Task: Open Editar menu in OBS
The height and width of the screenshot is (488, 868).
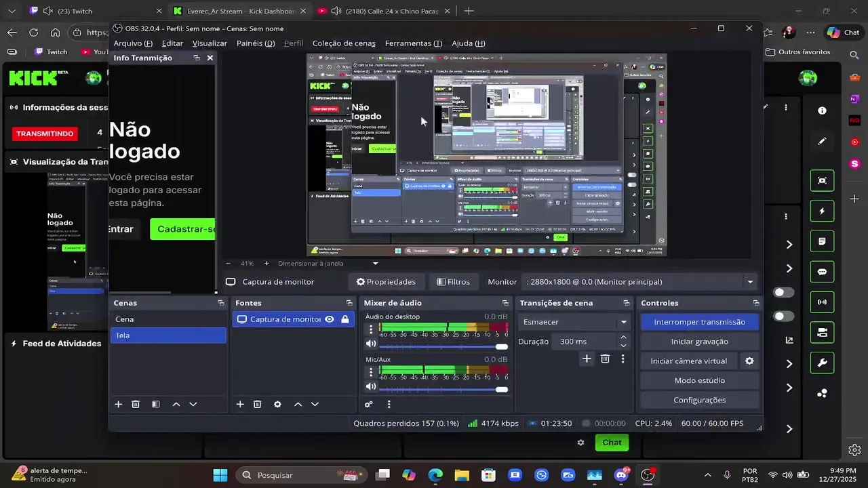Action: pos(172,43)
